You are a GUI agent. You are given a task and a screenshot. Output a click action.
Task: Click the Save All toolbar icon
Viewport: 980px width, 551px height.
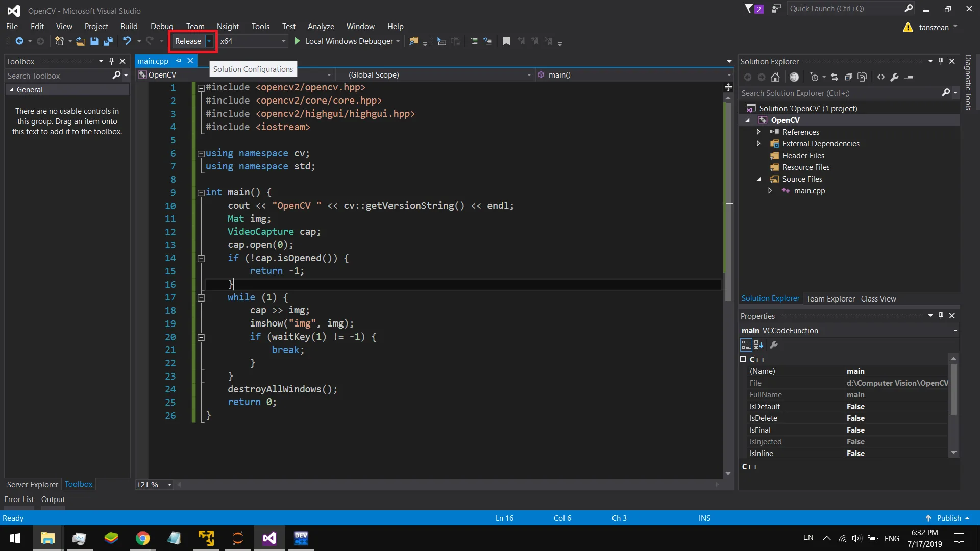tap(108, 41)
